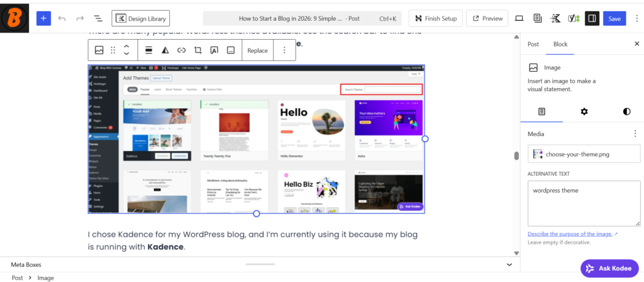Click the alternative text field
Image resolution: width=644 pixels, height=282 pixels.
584,203
